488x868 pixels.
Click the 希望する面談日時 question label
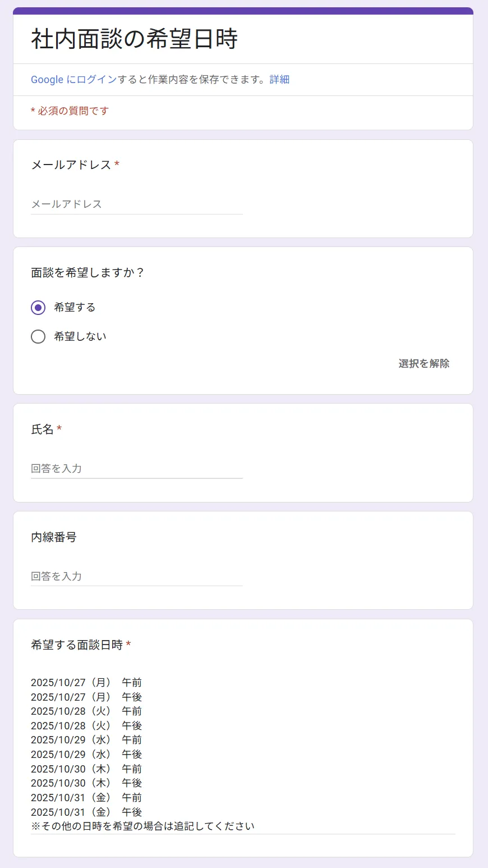[x=77, y=645]
